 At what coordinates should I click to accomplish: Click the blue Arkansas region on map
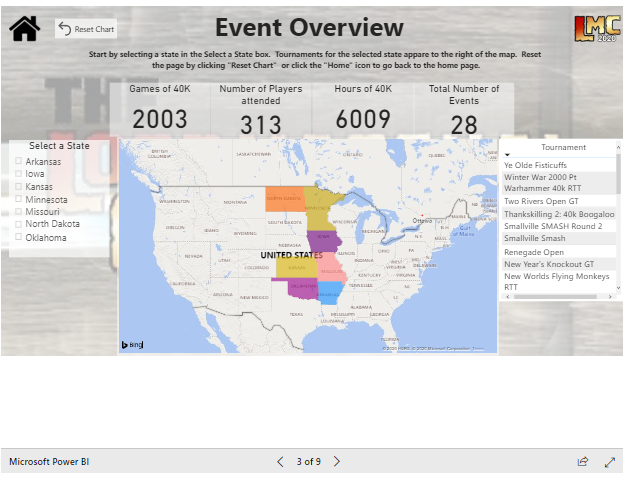[329, 292]
